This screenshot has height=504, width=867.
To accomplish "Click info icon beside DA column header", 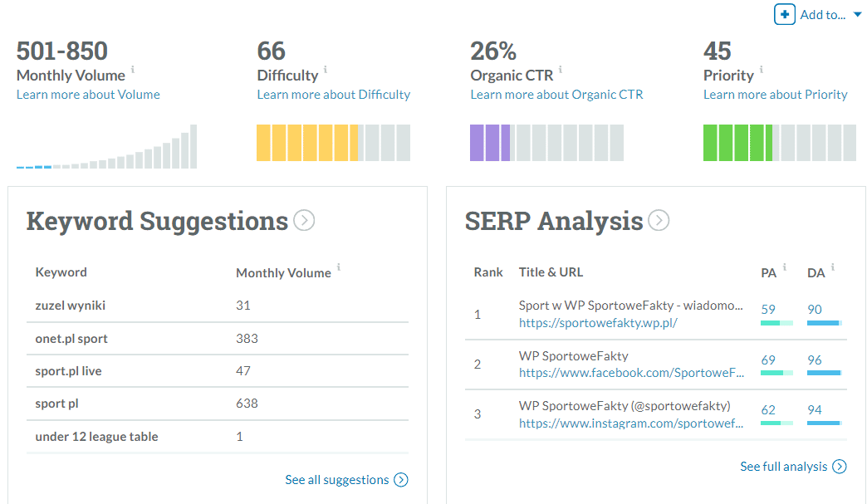I will (833, 267).
